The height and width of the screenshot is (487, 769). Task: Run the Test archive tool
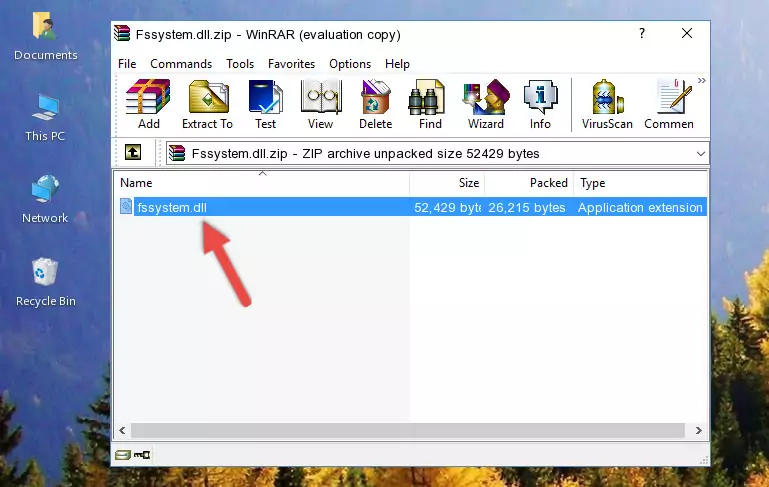(x=265, y=104)
